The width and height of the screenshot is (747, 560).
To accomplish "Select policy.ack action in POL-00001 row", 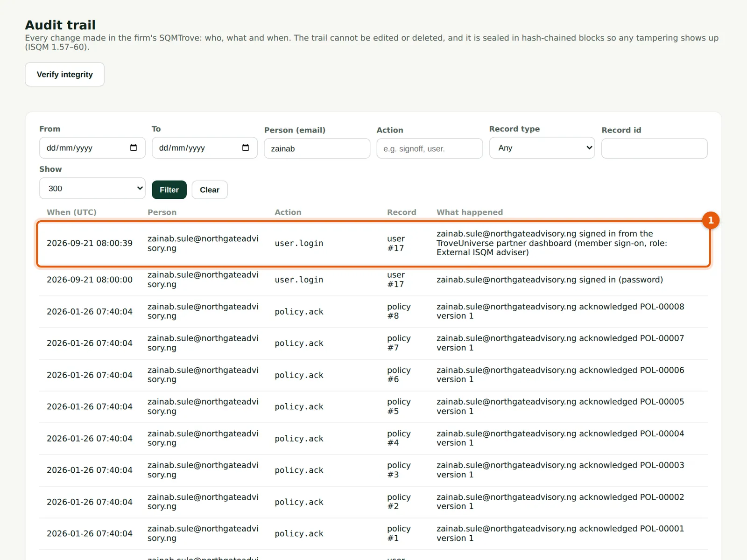I will pos(299,534).
